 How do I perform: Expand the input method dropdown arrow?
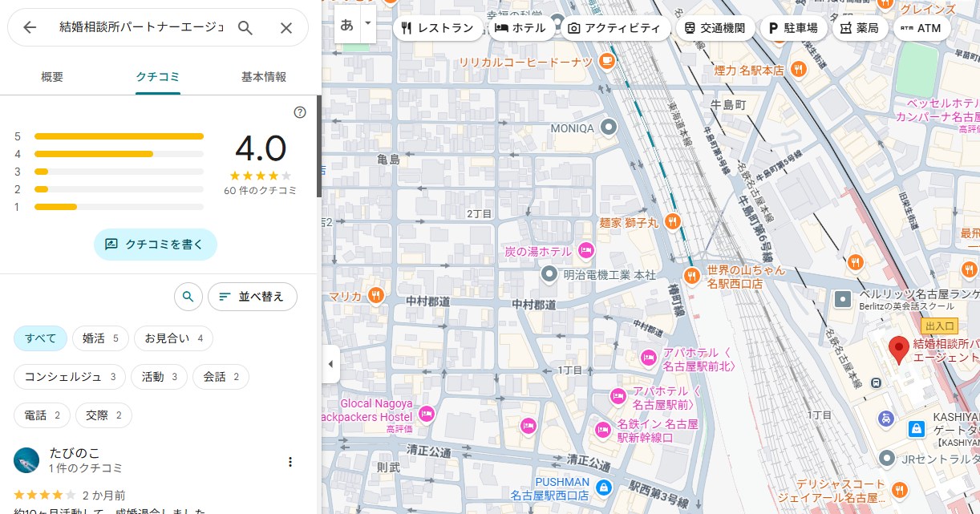pos(368,24)
